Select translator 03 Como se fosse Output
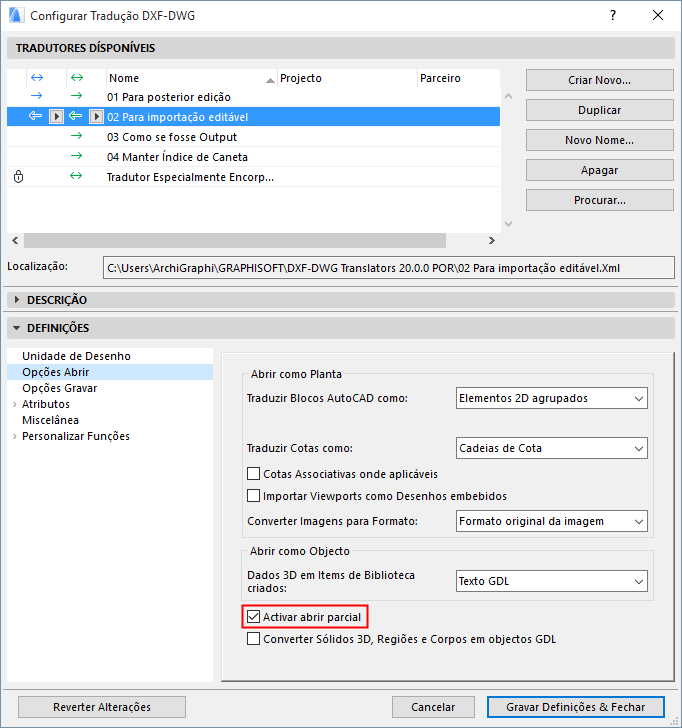The width and height of the screenshot is (682, 728). point(253,137)
